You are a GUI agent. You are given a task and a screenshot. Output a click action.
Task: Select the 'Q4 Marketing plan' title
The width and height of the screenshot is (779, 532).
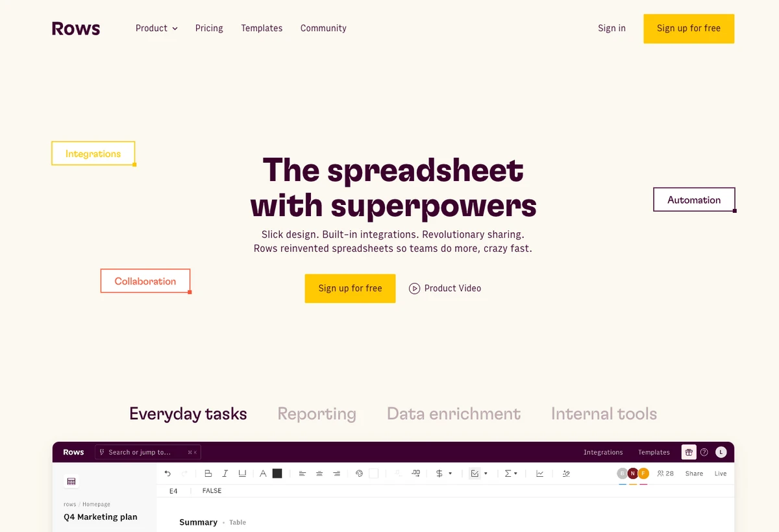pos(101,517)
